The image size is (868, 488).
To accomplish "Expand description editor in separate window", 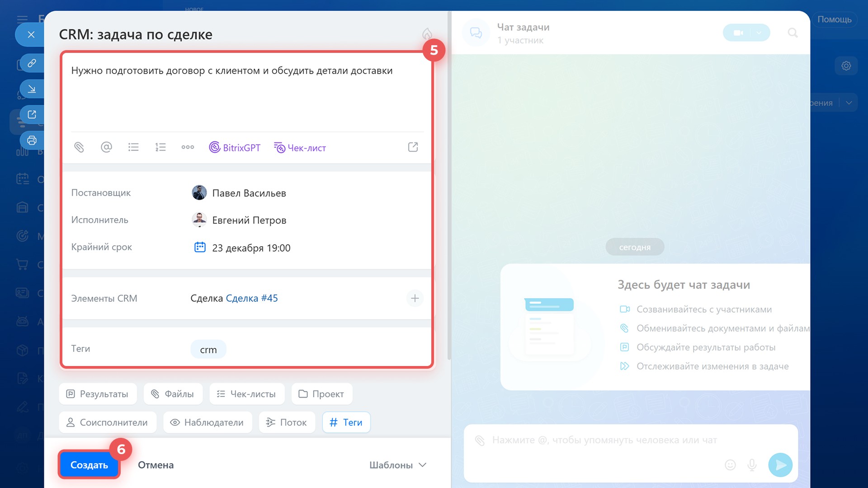I will [413, 147].
